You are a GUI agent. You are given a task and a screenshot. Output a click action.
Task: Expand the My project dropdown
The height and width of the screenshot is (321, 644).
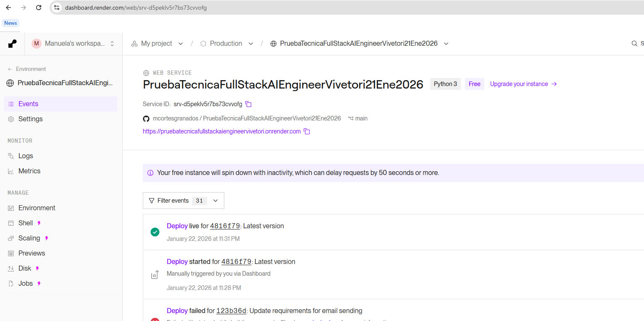point(181,44)
